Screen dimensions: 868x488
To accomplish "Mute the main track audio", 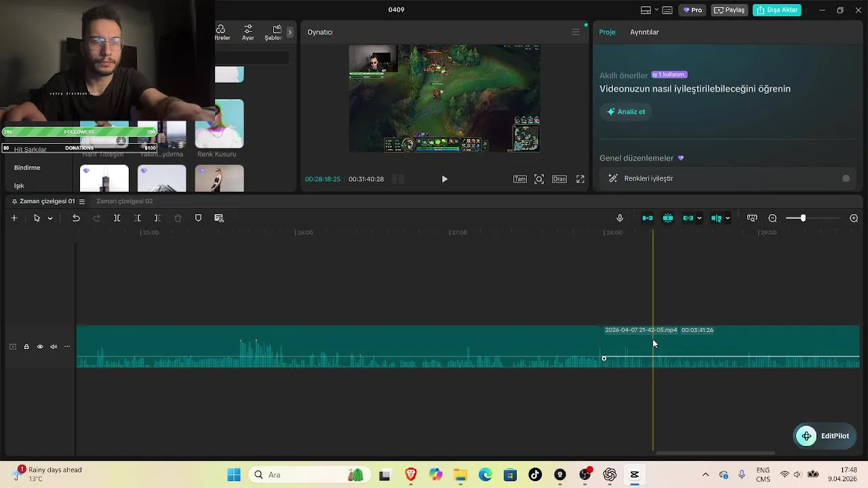I will [x=54, y=347].
